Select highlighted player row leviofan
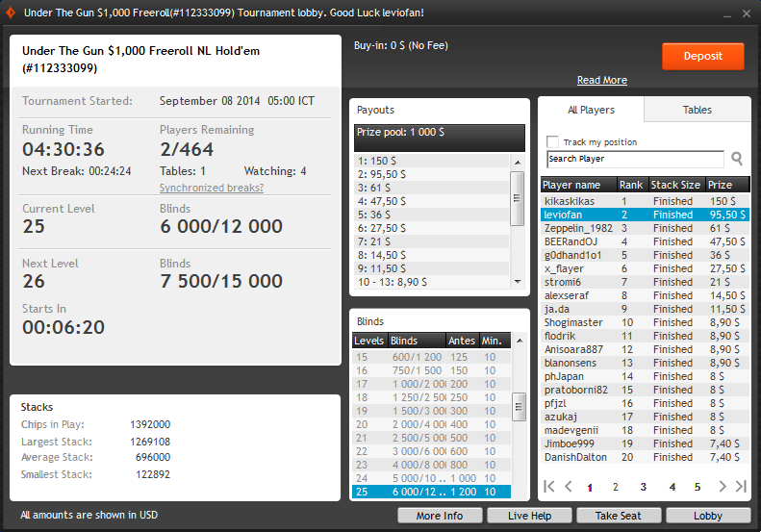This screenshot has width=761, height=532. point(645,215)
